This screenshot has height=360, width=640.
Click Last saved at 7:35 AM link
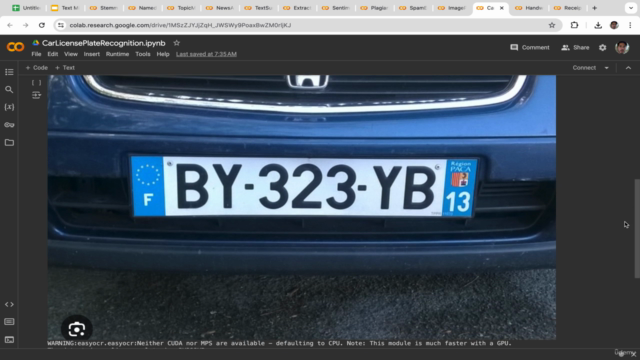tap(206, 54)
